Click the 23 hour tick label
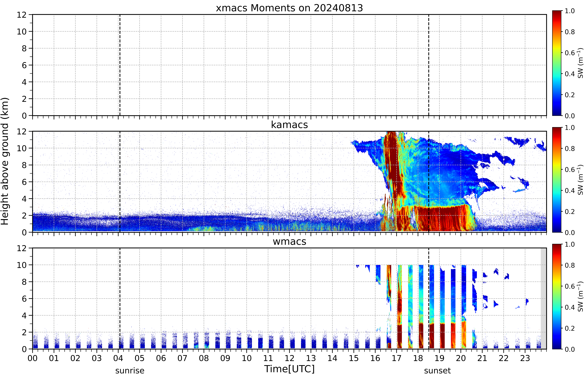Viewport: 588px width, 379px height. (x=525, y=358)
